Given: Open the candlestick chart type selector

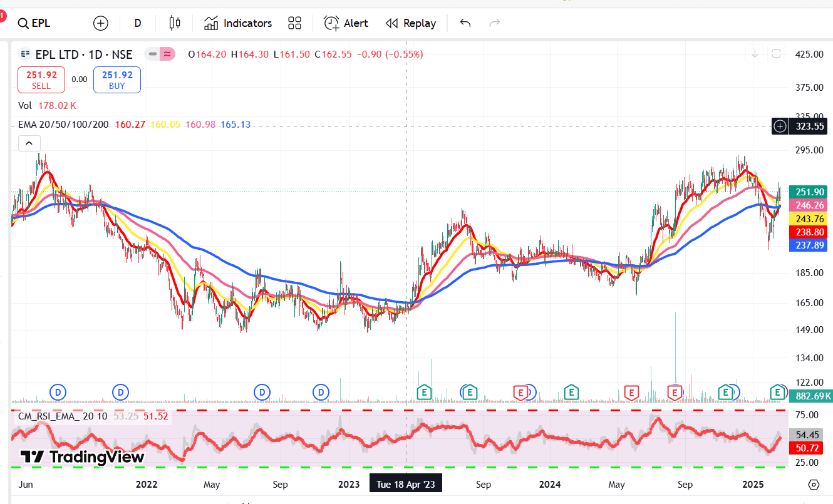Looking at the screenshot, I should click(x=175, y=23).
